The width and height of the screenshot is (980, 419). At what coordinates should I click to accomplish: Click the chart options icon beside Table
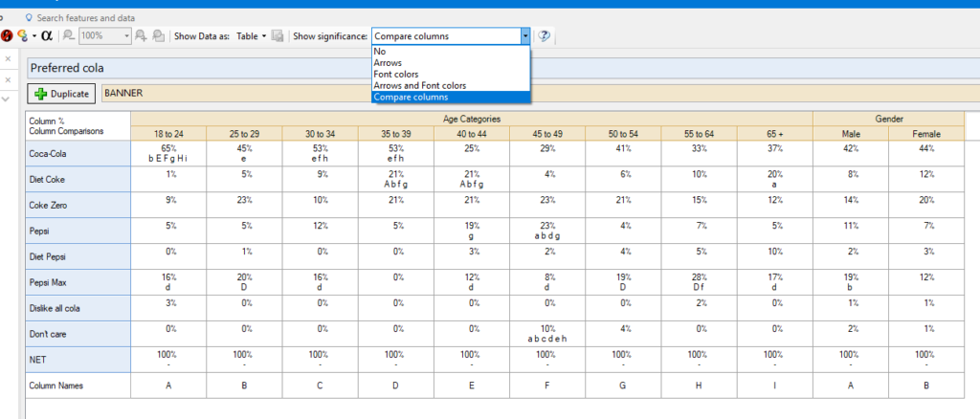[x=278, y=35]
